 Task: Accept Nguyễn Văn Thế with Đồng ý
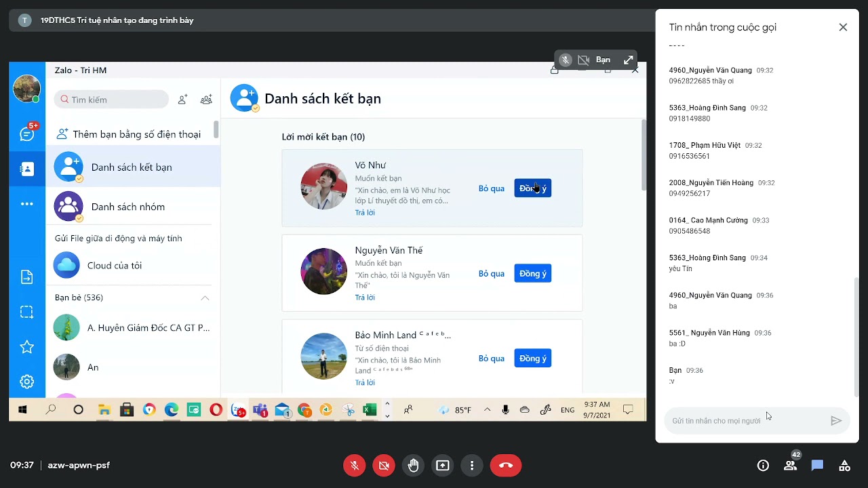532,273
